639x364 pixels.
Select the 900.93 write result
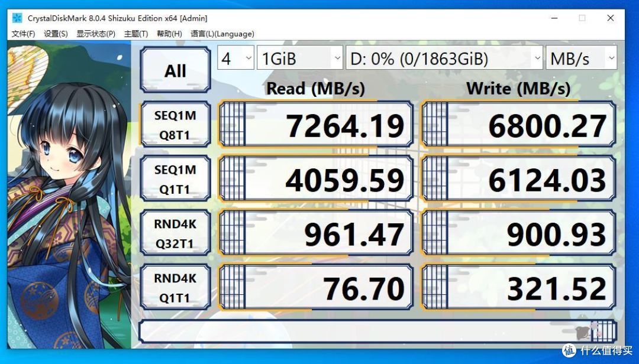(518, 233)
